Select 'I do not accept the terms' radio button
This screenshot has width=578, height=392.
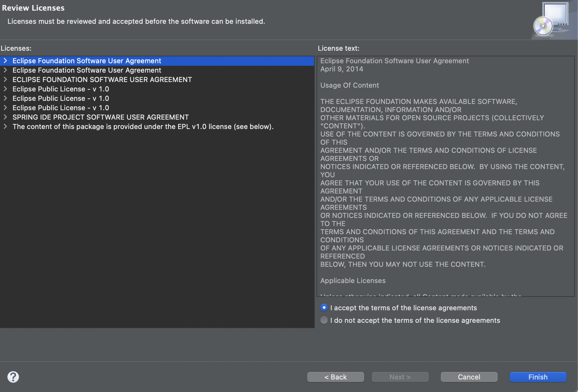click(324, 320)
